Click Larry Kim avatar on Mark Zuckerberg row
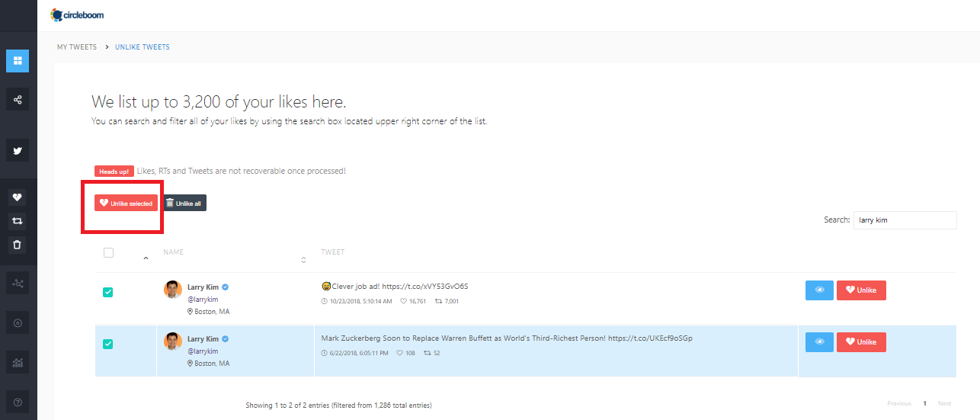The image size is (980, 420). coord(173,341)
